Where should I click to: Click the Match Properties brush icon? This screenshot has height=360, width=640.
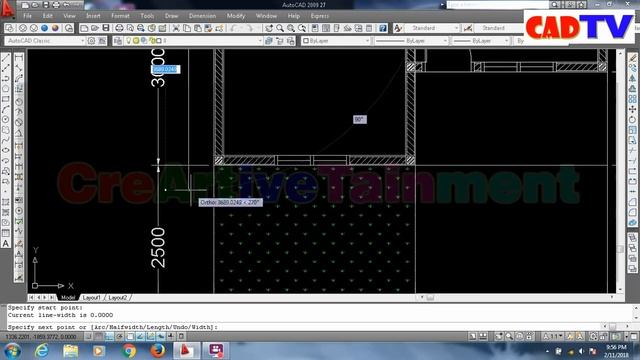coord(209,28)
